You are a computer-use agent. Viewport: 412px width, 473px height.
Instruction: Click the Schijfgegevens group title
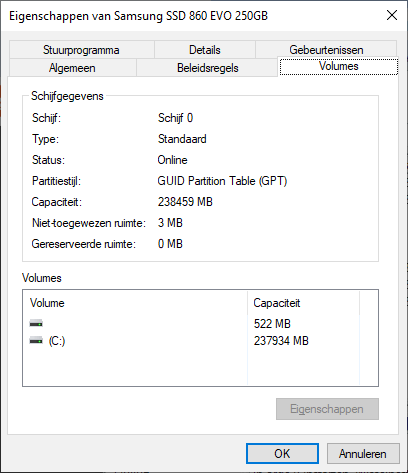[67, 96]
